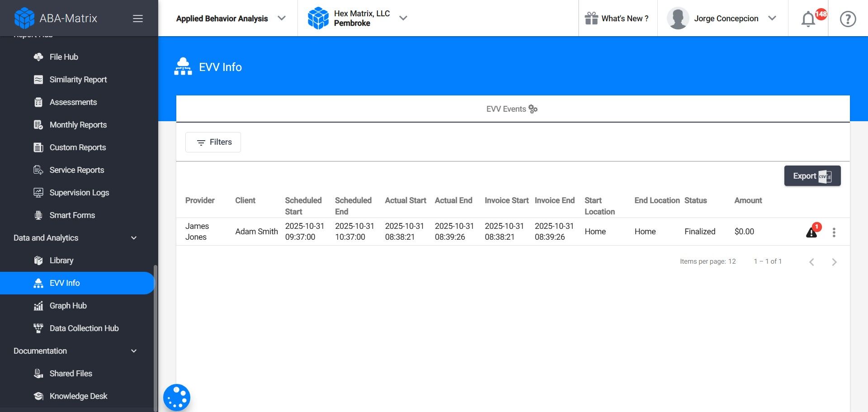This screenshot has width=868, height=412.
Task: Click the Amount column header
Action: click(748, 200)
